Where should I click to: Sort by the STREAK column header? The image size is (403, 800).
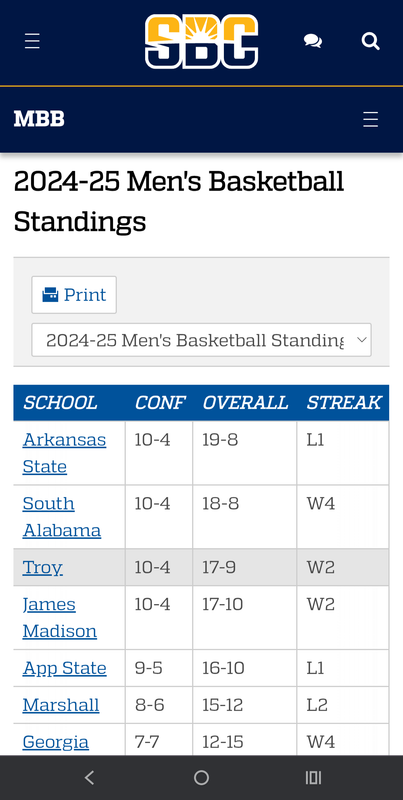tap(343, 403)
